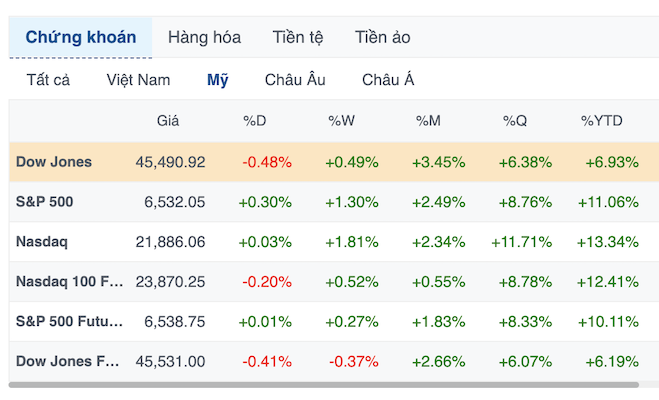Filter by Việt Nam market
The width and height of the screenshot is (659, 400).
coord(138,80)
